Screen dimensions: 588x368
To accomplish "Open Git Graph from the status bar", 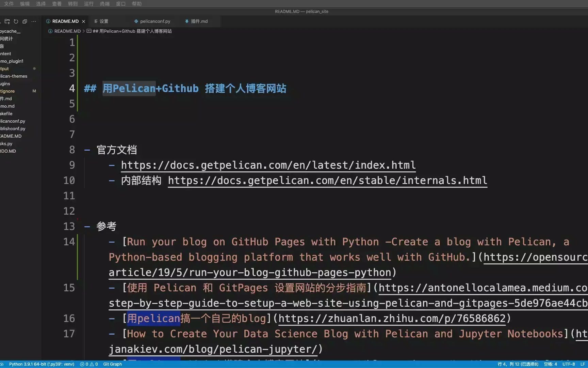I will coord(112,364).
